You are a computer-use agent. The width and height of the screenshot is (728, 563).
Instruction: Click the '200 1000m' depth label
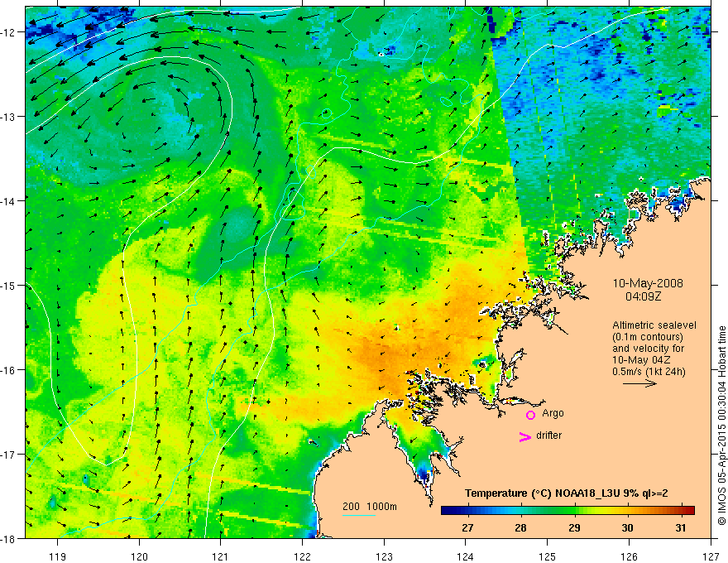point(370,507)
